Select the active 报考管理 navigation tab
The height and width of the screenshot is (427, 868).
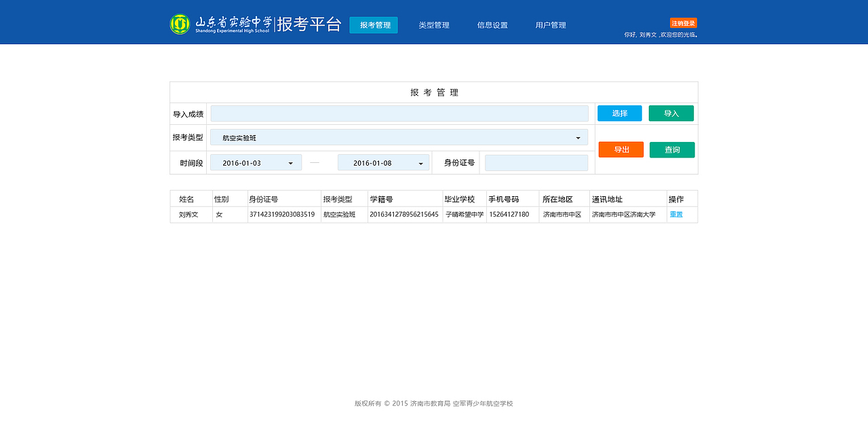(374, 24)
